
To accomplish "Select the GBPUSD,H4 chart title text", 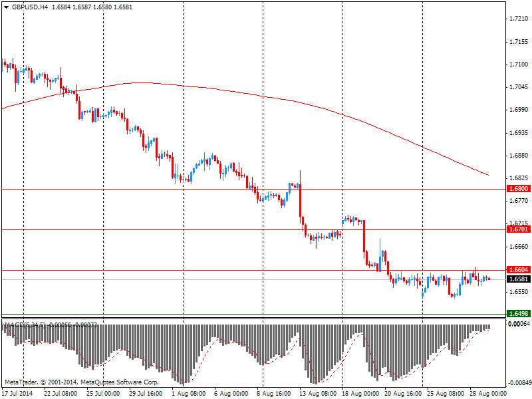I will 30,7.
